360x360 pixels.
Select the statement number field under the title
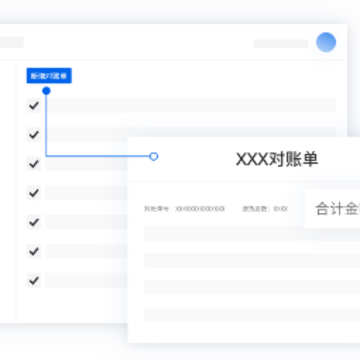click(x=184, y=209)
